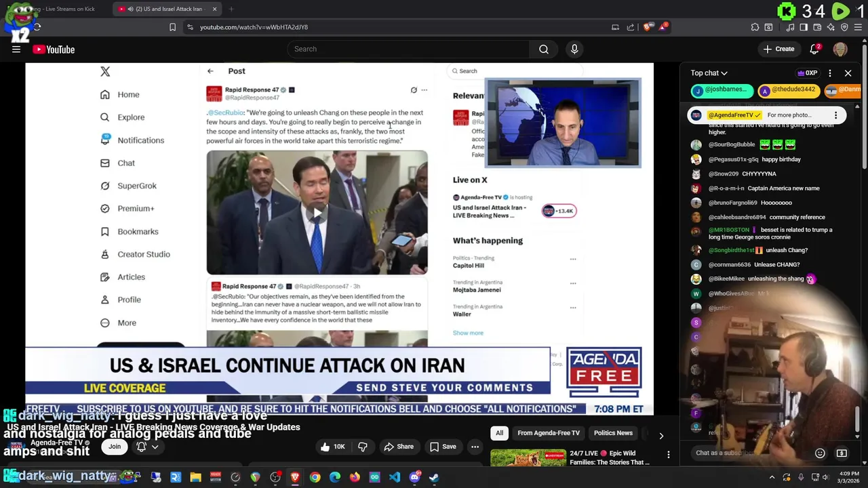868x488 pixels.
Task: Open the Brave playlist music note icon
Action: [x=790, y=27]
